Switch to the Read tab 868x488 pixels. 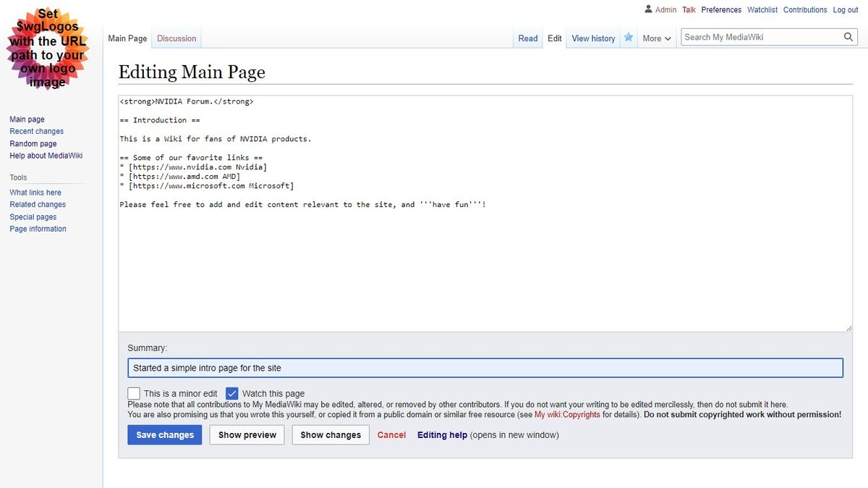pyautogui.click(x=527, y=38)
